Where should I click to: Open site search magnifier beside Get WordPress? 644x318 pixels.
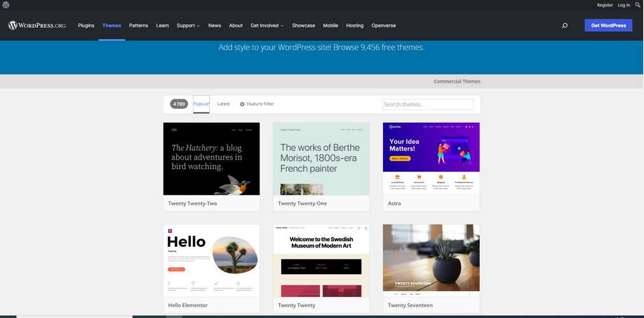pyautogui.click(x=564, y=25)
